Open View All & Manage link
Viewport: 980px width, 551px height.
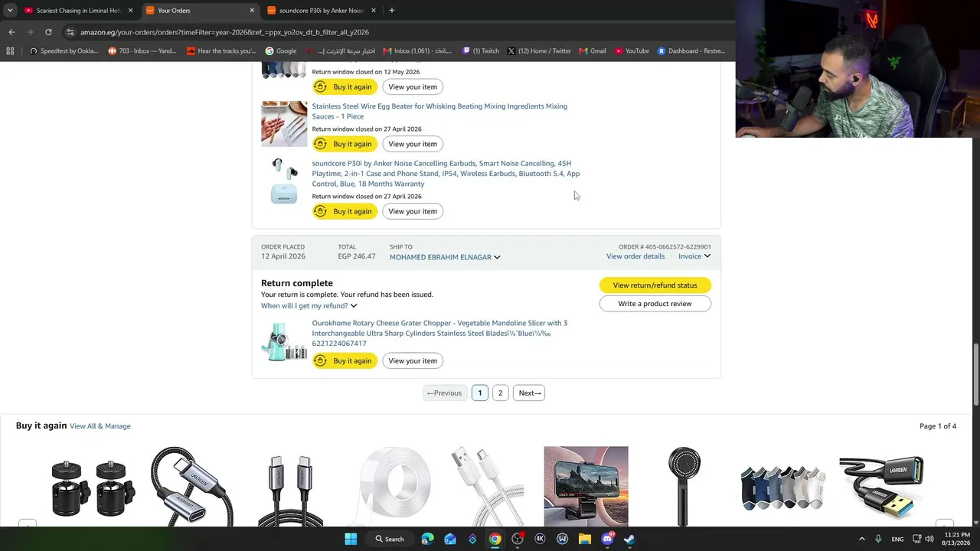(100, 426)
